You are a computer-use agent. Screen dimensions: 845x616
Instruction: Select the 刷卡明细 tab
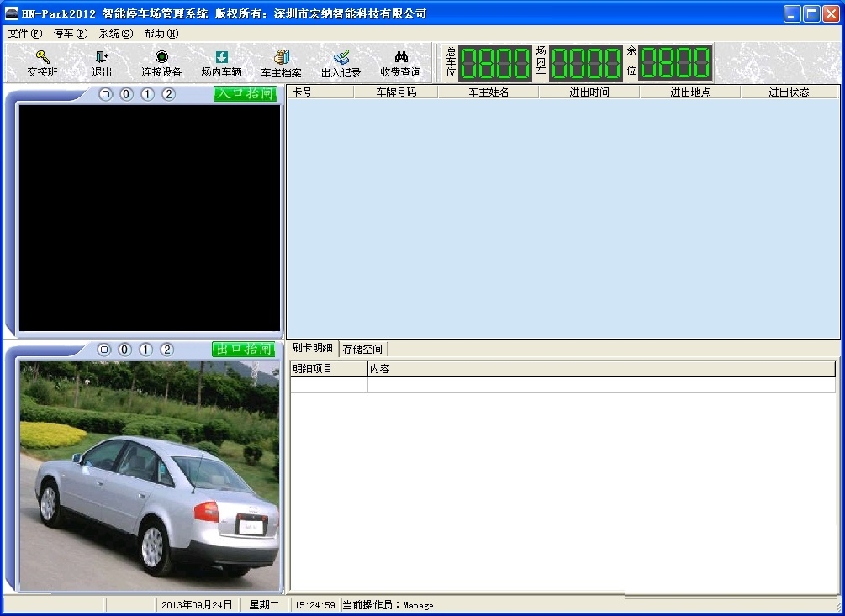(x=312, y=348)
